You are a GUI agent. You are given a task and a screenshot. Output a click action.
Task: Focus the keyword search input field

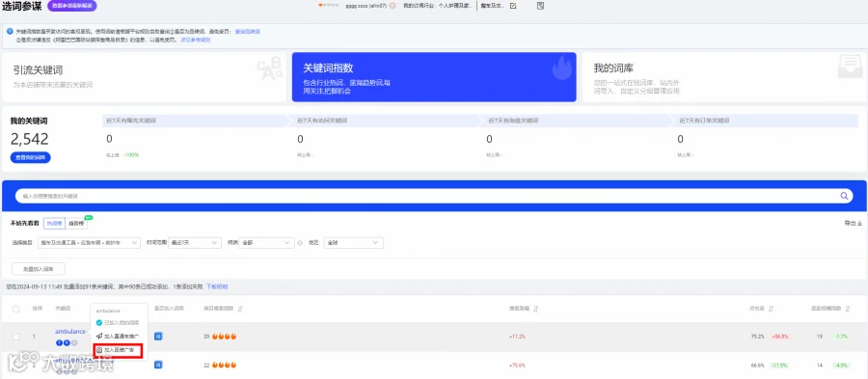click(426, 196)
